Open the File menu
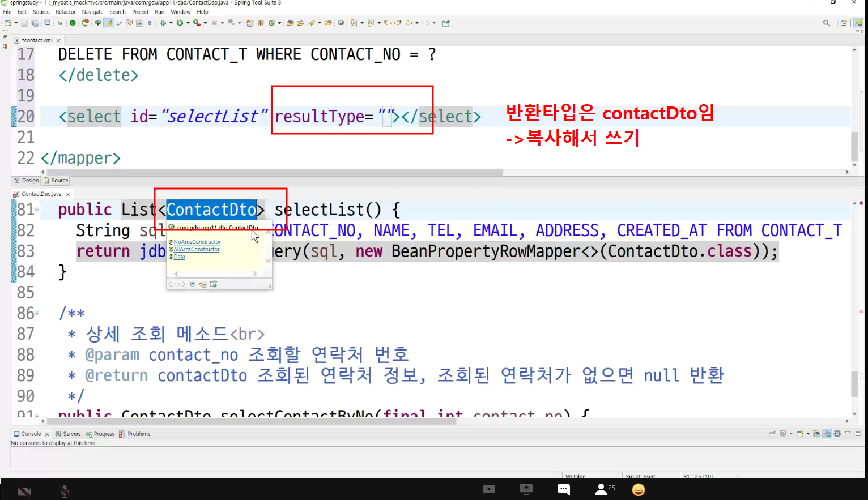 (7, 12)
